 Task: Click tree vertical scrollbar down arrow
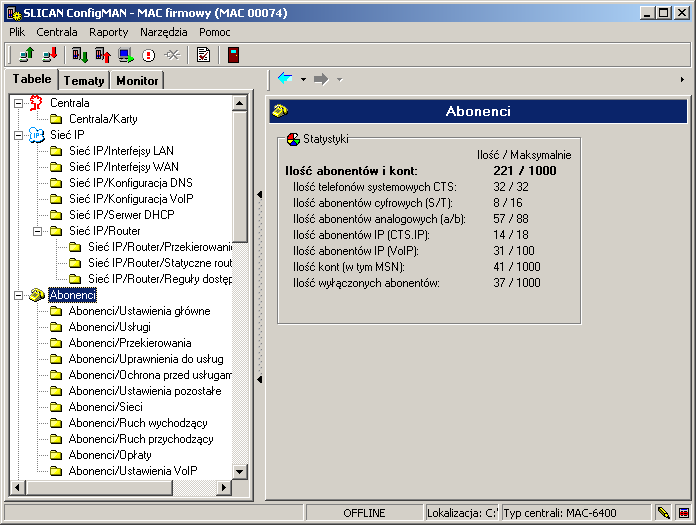point(240,471)
